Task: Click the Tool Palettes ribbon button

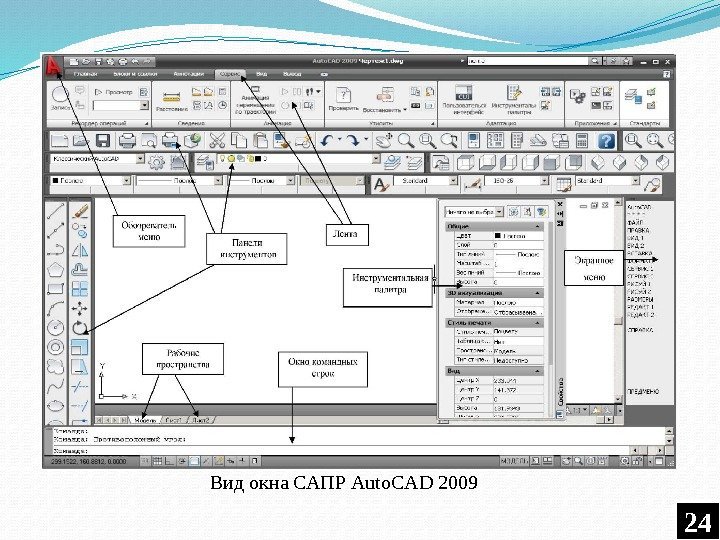Action: (x=513, y=99)
